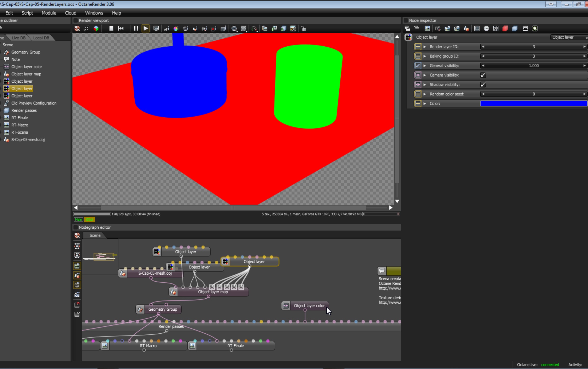Click the red cube kernel icon
Image resolution: width=588 pixels, height=369 pixels.
point(505,29)
